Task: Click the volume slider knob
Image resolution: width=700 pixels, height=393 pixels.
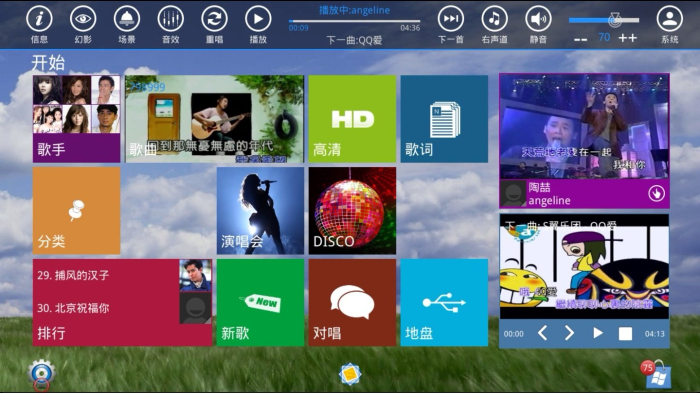Action: point(615,20)
